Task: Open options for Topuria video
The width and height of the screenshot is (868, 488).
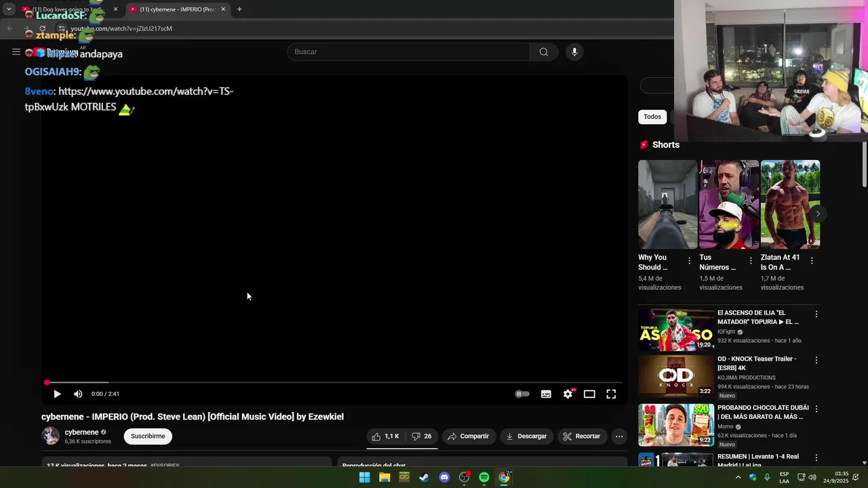Action: 816,314
